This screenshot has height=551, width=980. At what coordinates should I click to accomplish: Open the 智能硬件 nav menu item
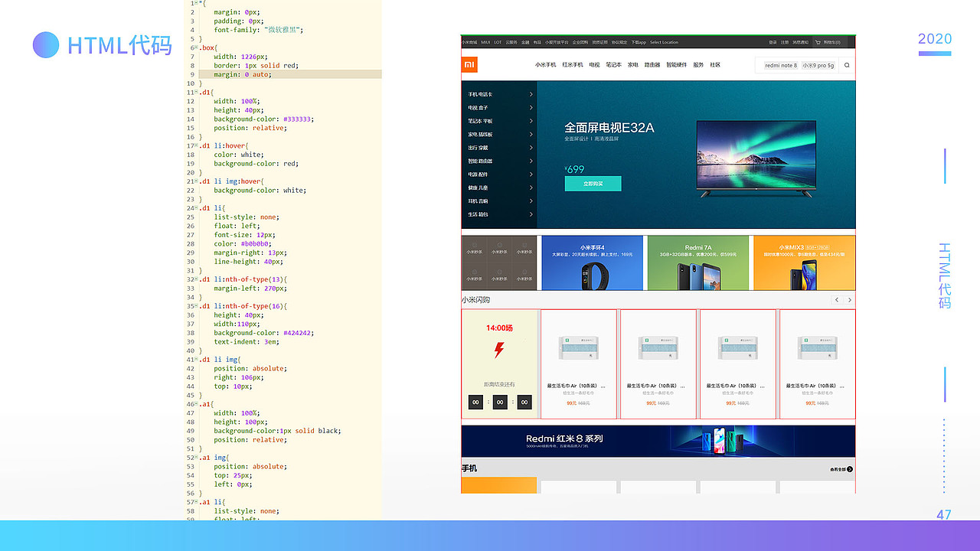(x=677, y=65)
